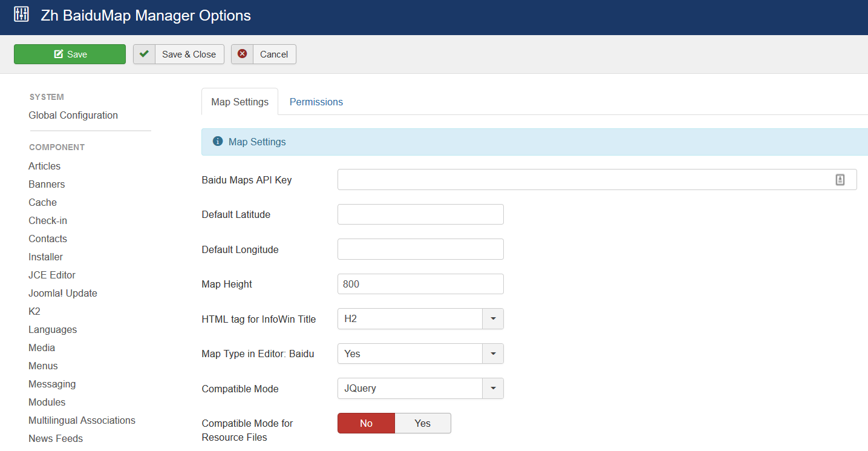Go to JCE Editor component options
Image resolution: width=868 pixels, height=451 pixels.
(x=52, y=275)
